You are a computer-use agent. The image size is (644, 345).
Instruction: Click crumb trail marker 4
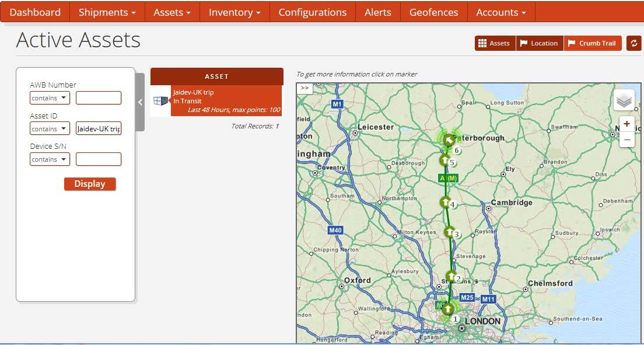click(x=445, y=202)
